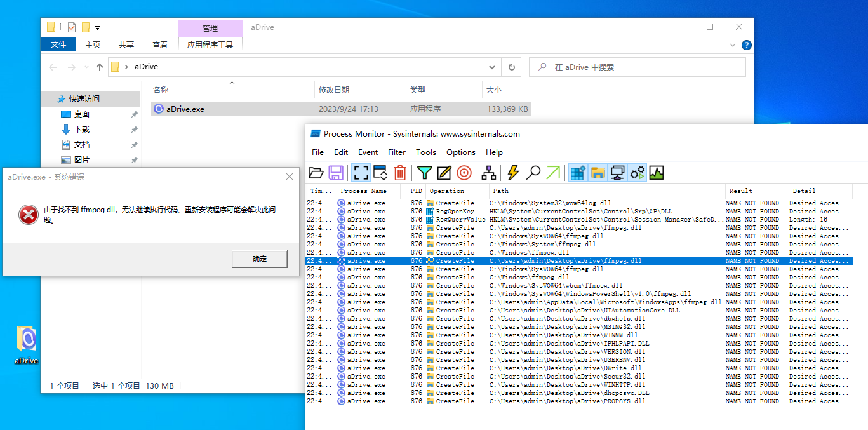This screenshot has width=868, height=430.
Task: Open the Filter menu in Process Monitor
Action: point(397,152)
